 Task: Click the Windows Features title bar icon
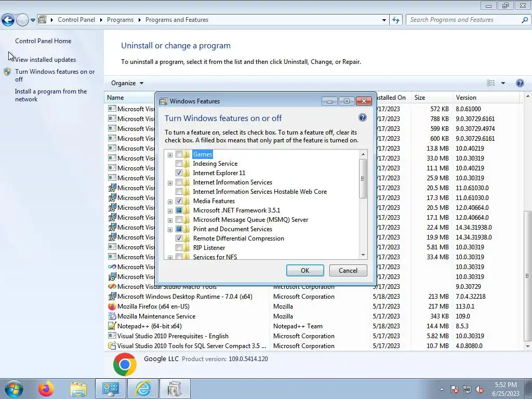(x=164, y=101)
